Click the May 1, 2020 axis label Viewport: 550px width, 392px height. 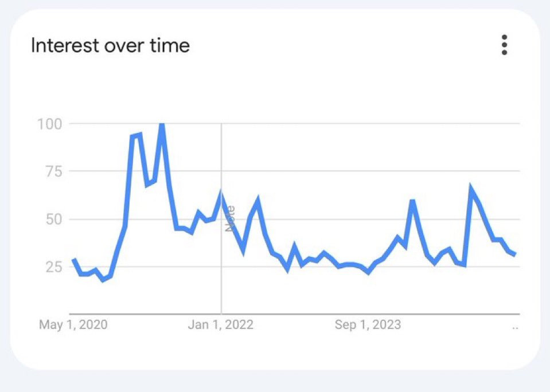click(73, 324)
